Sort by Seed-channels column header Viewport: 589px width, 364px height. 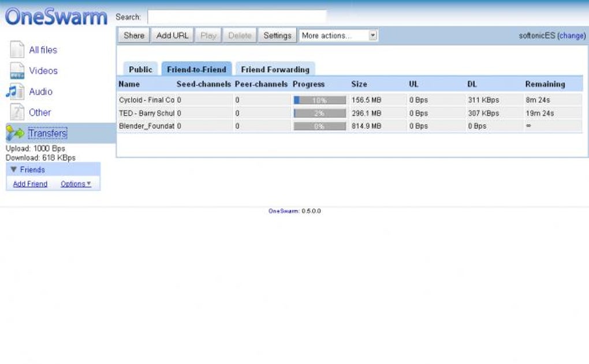[x=204, y=84]
